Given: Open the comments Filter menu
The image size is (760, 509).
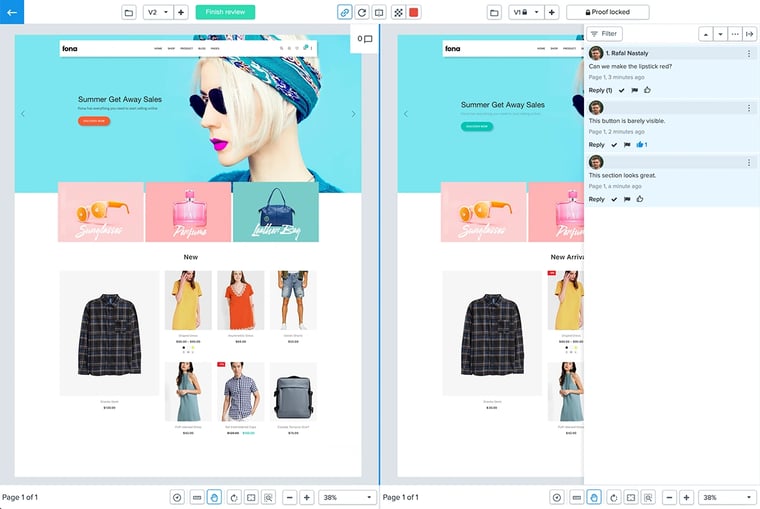Looking at the screenshot, I should [x=604, y=34].
